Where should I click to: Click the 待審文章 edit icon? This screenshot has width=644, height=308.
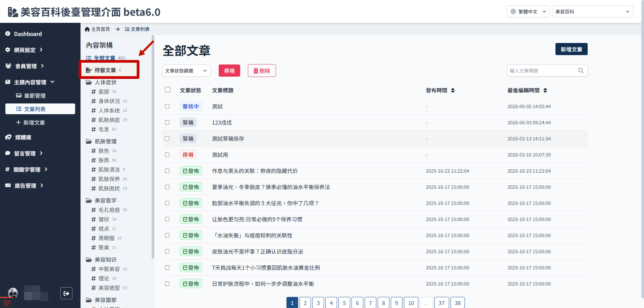[x=89, y=70]
